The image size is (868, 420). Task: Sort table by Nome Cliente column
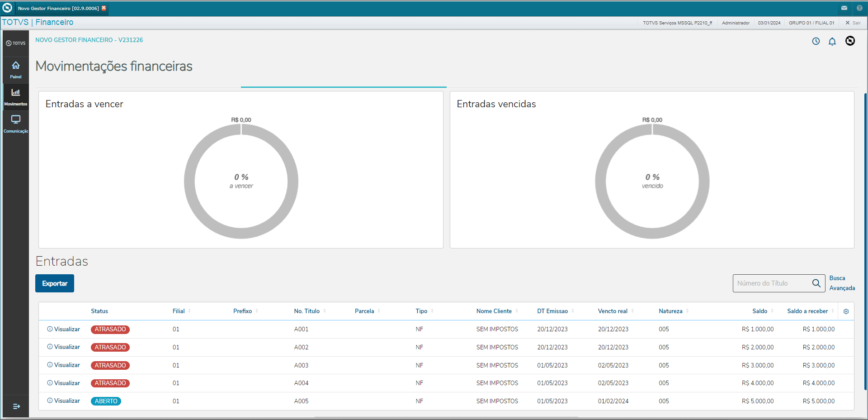(497, 311)
